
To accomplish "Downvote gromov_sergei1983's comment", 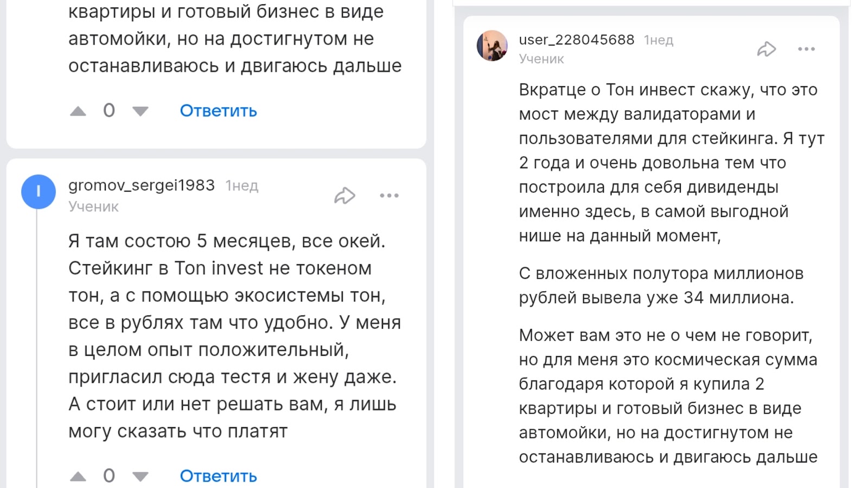I will [141, 477].
